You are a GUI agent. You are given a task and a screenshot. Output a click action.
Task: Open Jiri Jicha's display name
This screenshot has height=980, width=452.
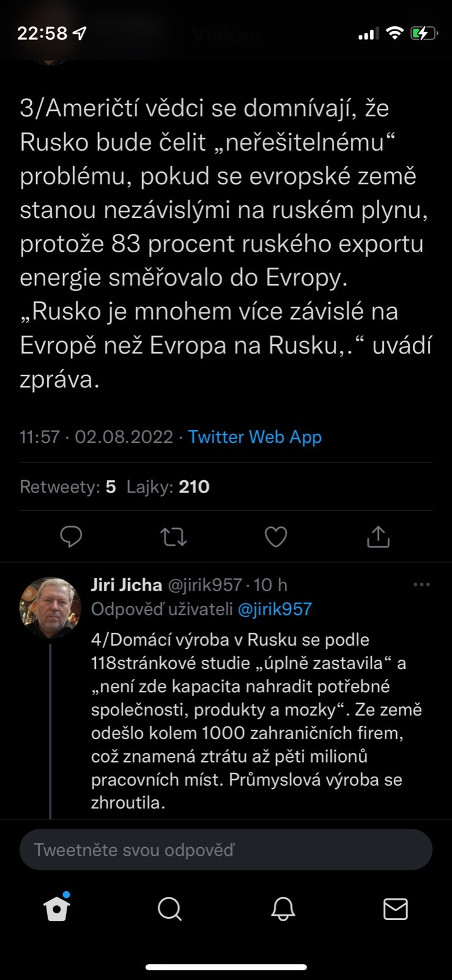(x=126, y=585)
